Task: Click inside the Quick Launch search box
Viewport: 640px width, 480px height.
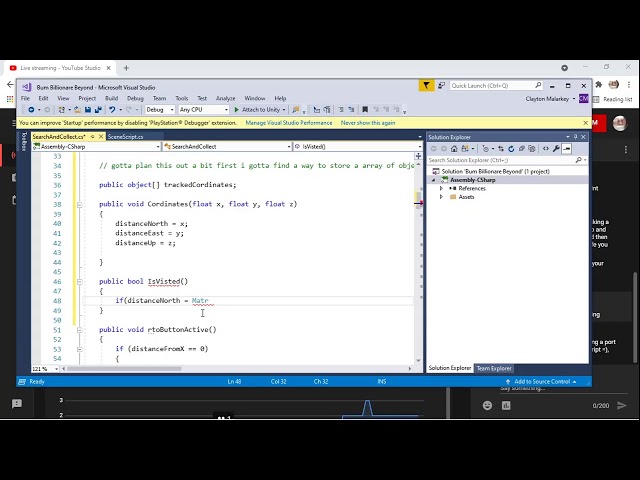Action: [x=492, y=86]
